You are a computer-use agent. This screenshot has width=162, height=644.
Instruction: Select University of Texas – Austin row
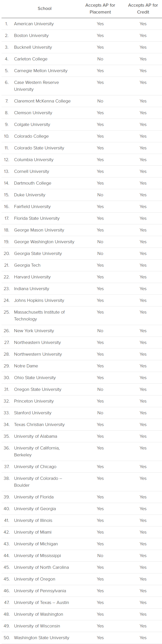point(82,602)
